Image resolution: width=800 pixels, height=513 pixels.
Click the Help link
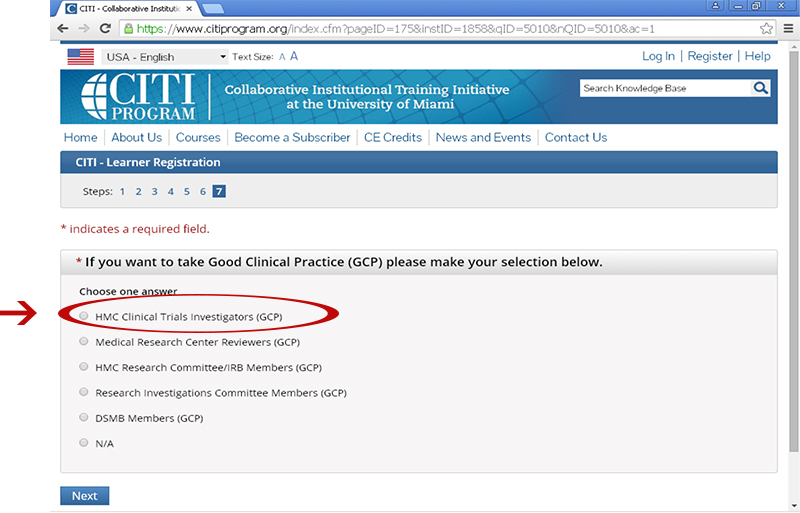click(758, 56)
